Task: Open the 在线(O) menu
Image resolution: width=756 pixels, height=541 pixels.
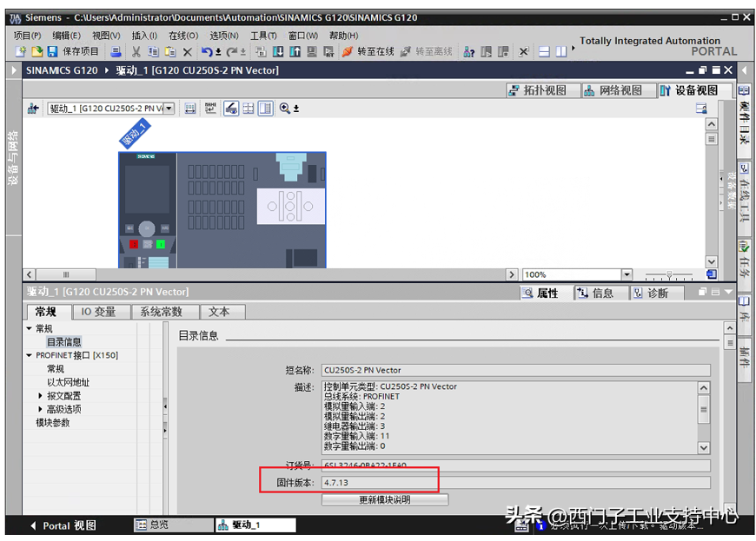Action: [182, 36]
